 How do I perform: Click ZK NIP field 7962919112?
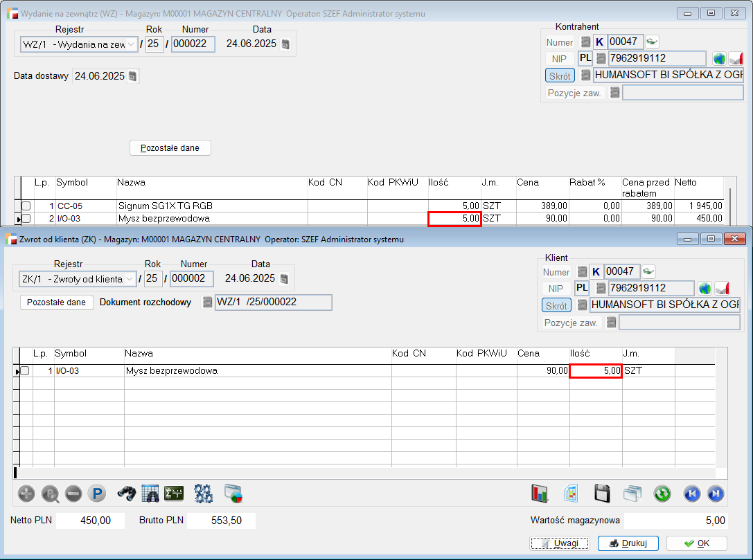pyautogui.click(x=651, y=288)
